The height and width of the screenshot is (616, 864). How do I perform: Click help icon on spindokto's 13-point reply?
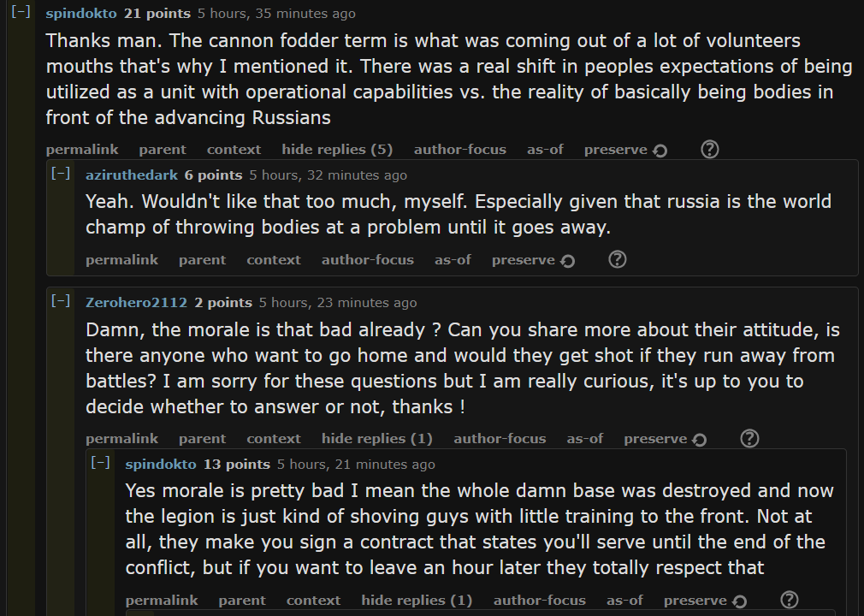click(x=789, y=601)
